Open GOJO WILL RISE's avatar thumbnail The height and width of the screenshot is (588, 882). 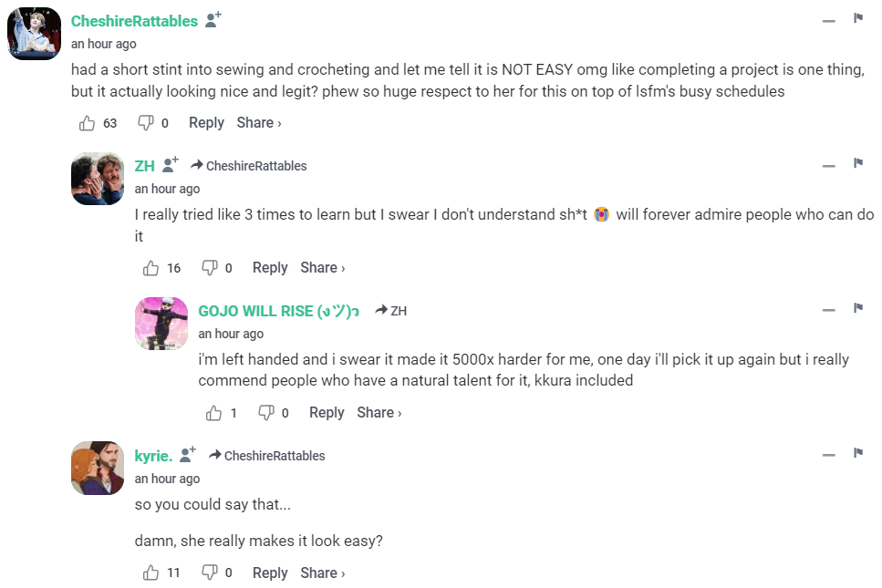[161, 324]
